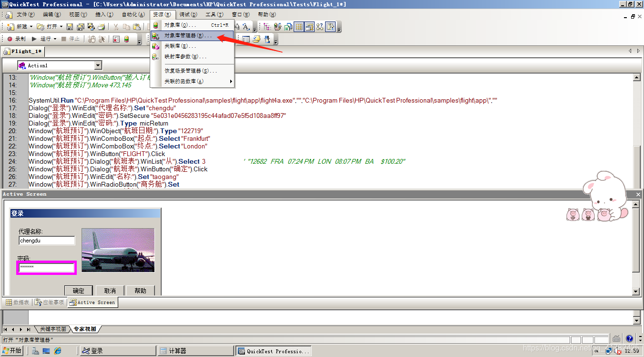Open the 文件(F) menu
Screen dimensions: 644x357
coord(26,15)
